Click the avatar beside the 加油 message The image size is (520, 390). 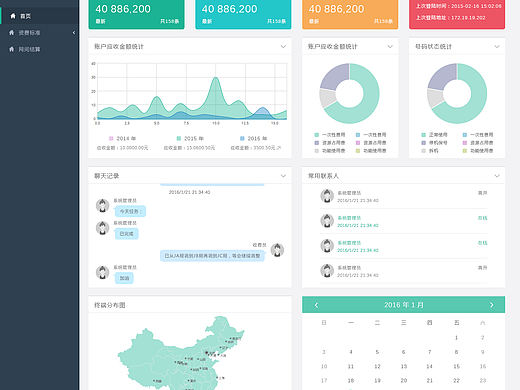pyautogui.click(x=102, y=272)
